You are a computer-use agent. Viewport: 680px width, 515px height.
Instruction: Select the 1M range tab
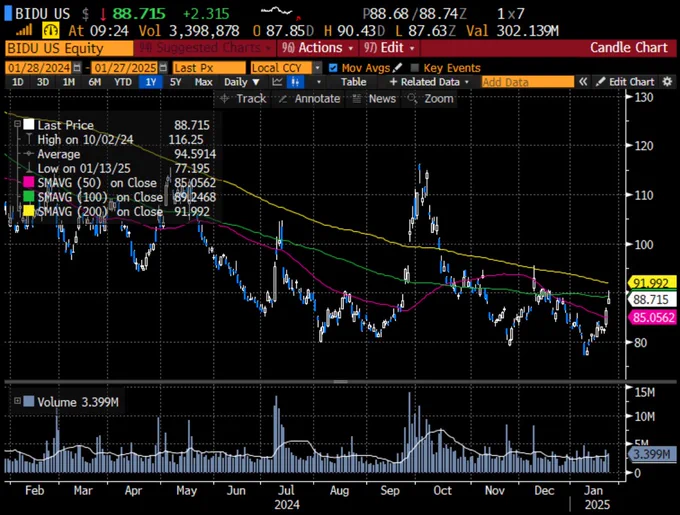69,82
